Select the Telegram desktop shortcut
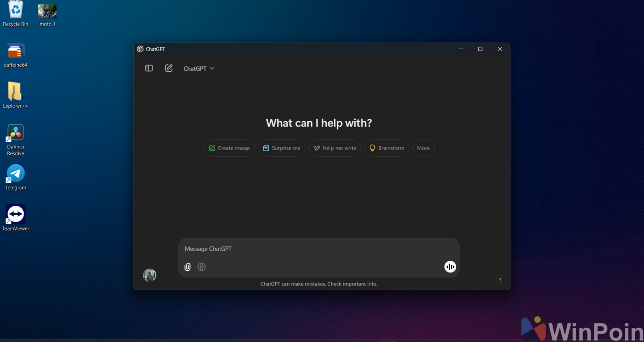The image size is (644, 342). point(16,178)
